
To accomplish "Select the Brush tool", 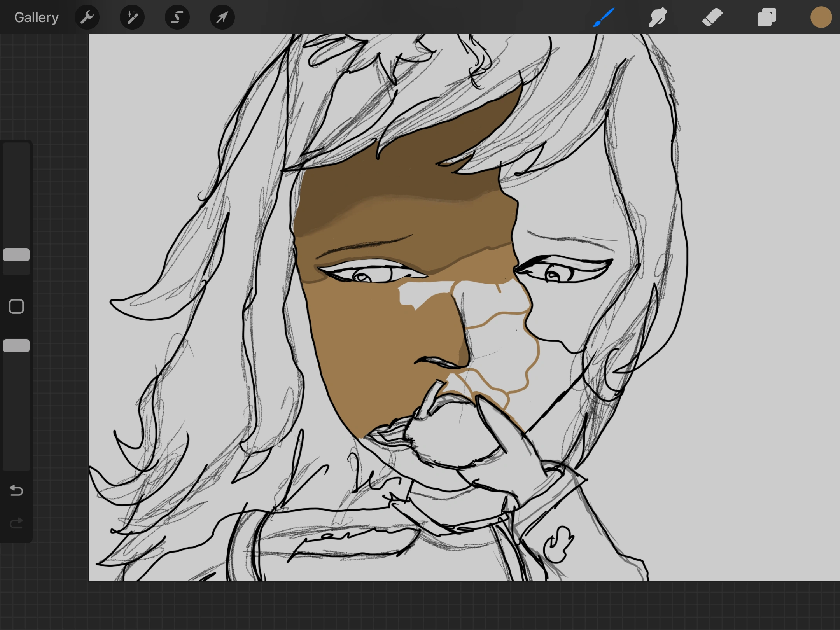I will (x=604, y=17).
